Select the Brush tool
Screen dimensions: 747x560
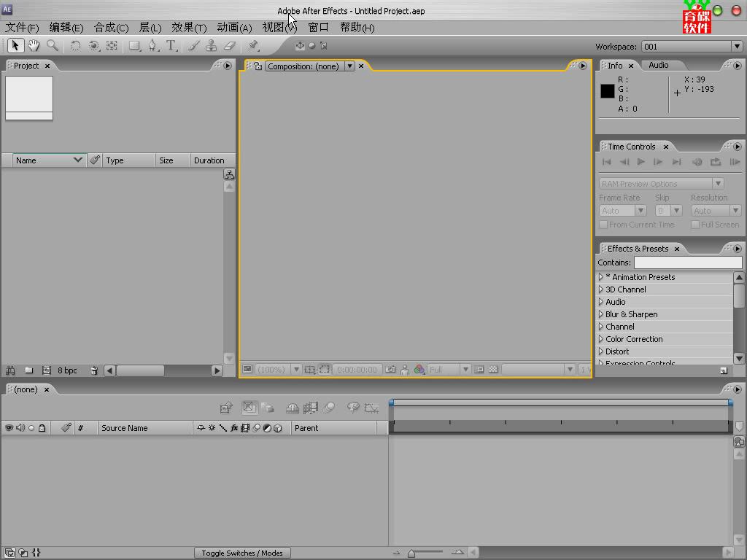coord(193,46)
